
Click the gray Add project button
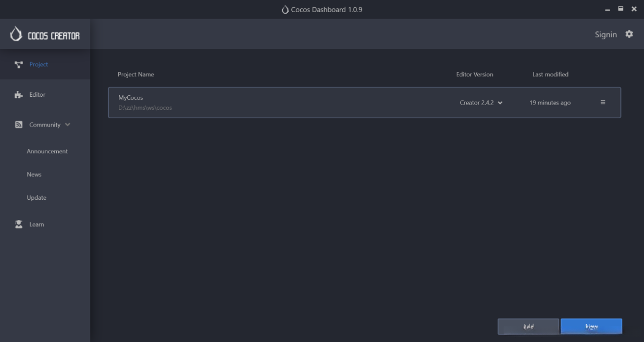528,326
